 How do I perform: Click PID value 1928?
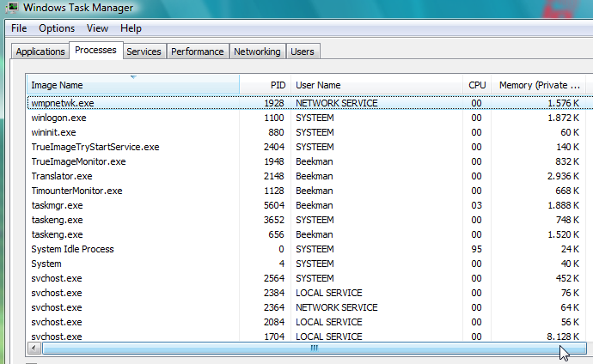click(x=274, y=103)
